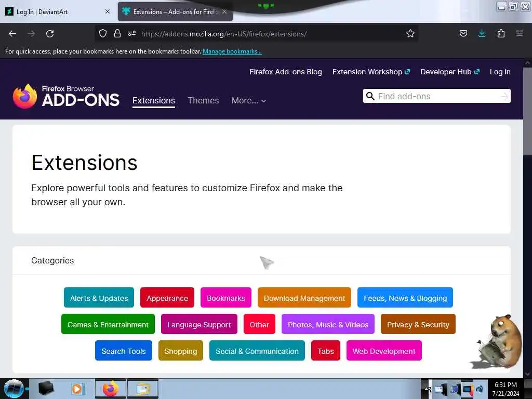Open the Bookmarks category
532x399 pixels.
click(x=226, y=298)
